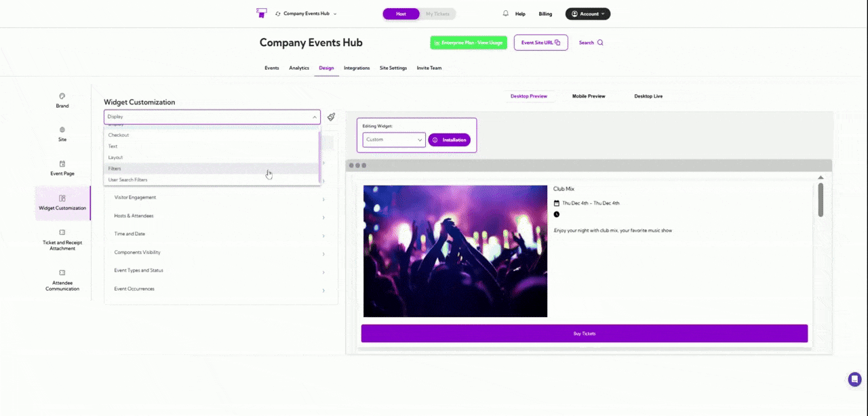Screen dimensions: 868x416
Task: Switch to Desktop Preview tab
Action: 529,96
